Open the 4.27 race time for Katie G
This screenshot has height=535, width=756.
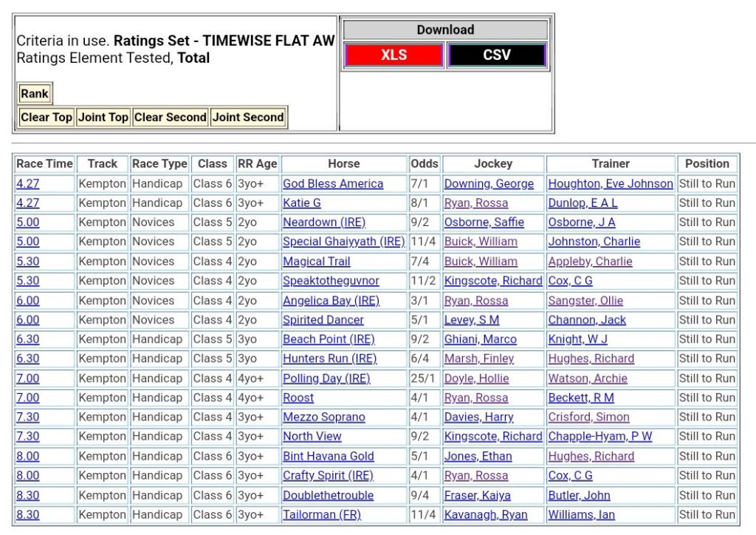tap(28, 202)
